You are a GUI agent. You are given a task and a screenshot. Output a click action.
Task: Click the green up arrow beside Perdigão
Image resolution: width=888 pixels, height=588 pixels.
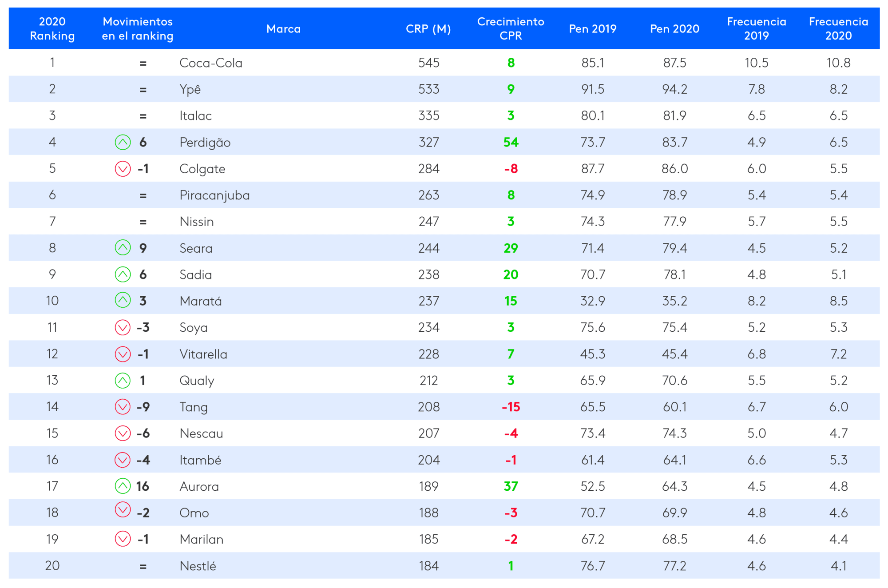tap(123, 142)
